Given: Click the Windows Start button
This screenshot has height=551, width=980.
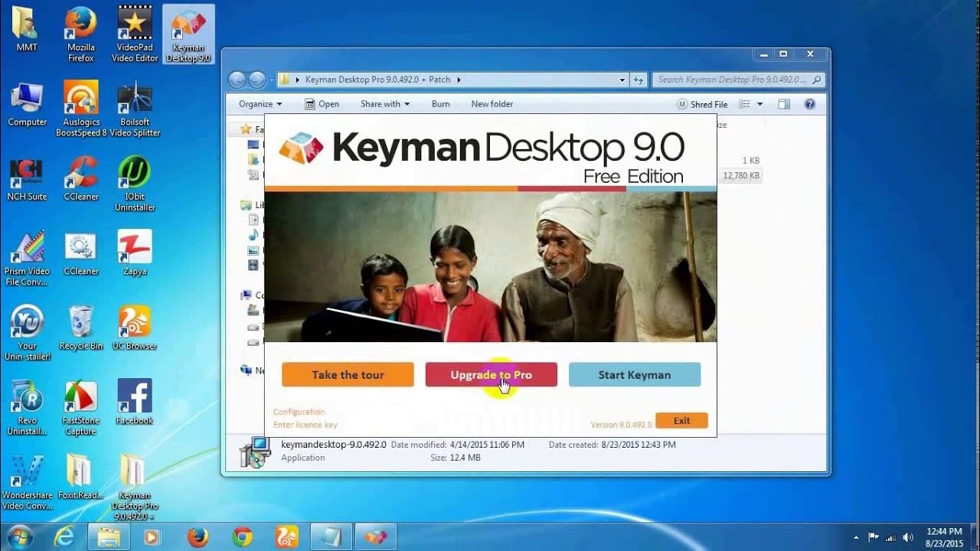Looking at the screenshot, I should pos(18,536).
